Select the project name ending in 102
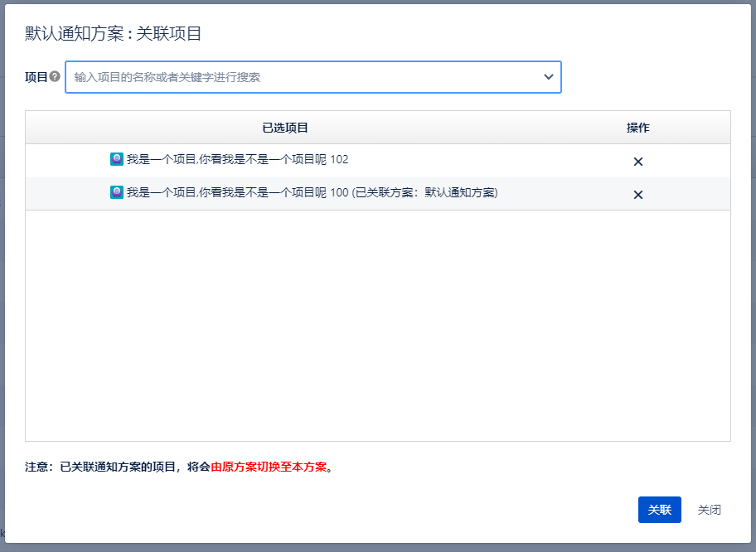Viewport: 756px width, 552px height. pos(237,159)
